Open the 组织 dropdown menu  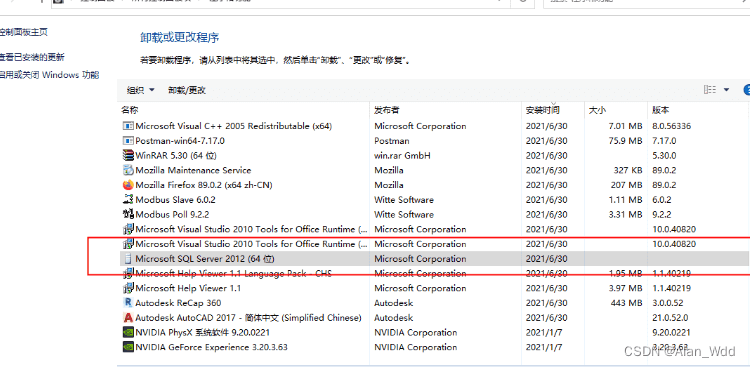(x=141, y=90)
